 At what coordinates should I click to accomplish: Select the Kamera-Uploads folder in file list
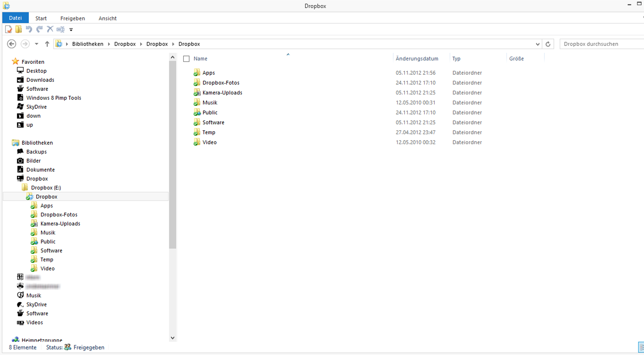tap(222, 92)
